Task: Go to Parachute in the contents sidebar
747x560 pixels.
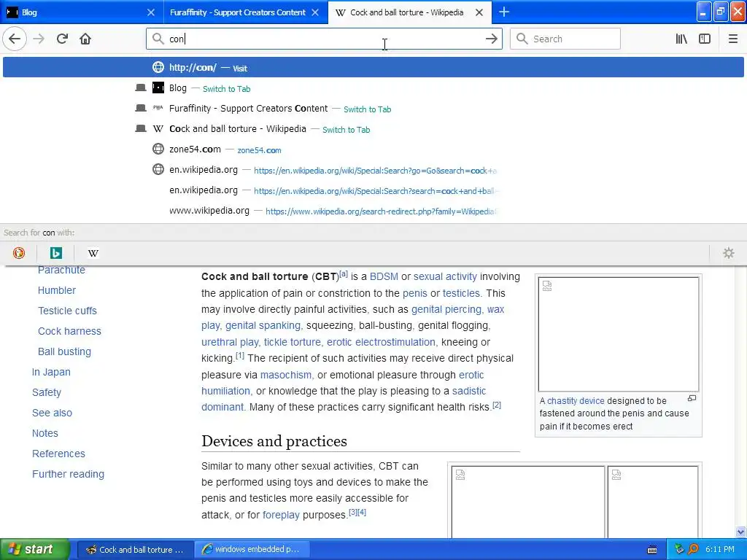Action: pyautogui.click(x=61, y=270)
